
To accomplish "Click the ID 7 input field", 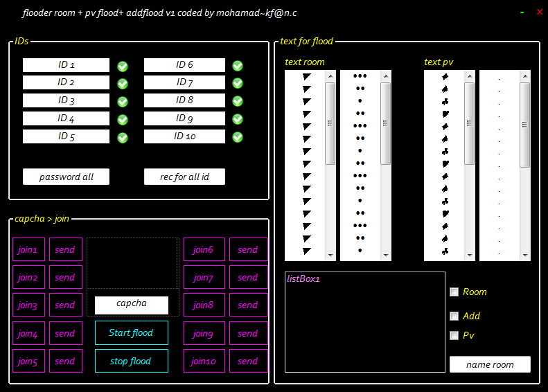I will (x=184, y=82).
